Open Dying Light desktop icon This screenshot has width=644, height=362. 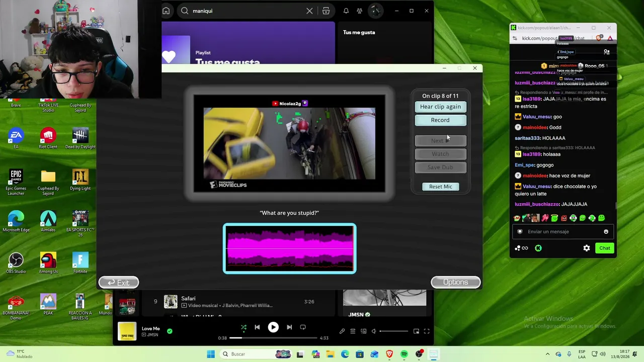[x=80, y=180]
